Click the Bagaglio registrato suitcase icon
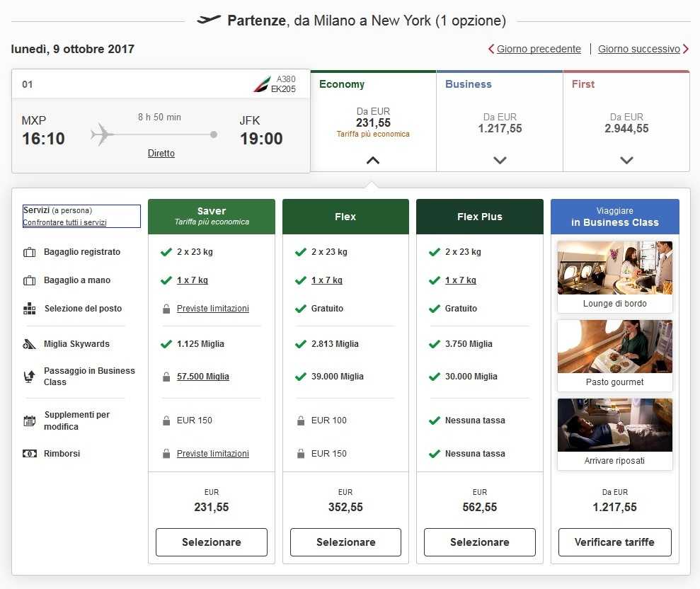Image resolution: width=700 pixels, height=589 pixels. click(x=30, y=252)
